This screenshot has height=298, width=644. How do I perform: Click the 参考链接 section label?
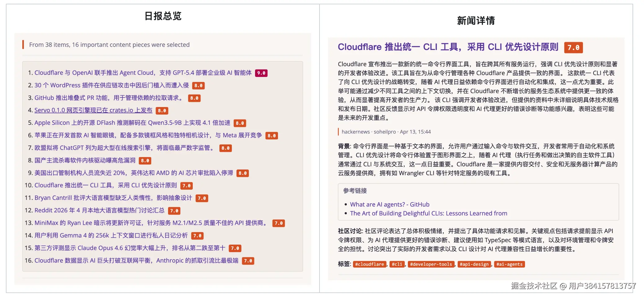(x=355, y=191)
